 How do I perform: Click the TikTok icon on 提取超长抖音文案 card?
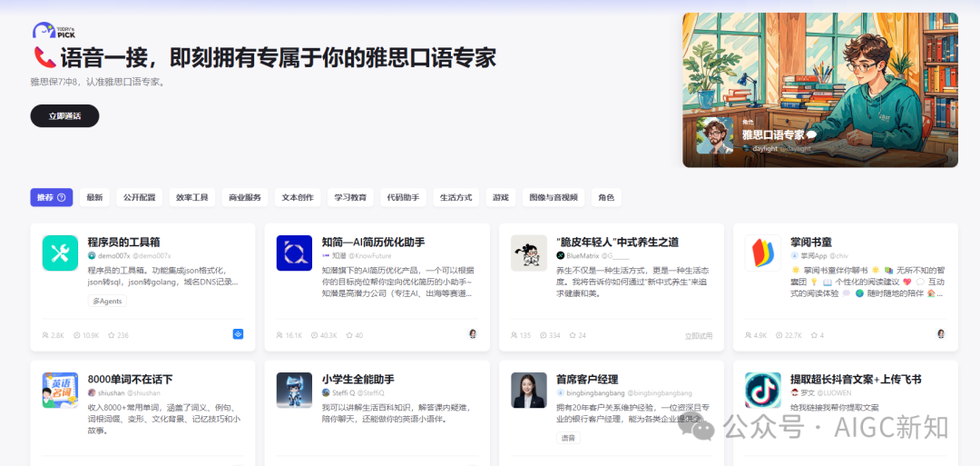tap(762, 391)
